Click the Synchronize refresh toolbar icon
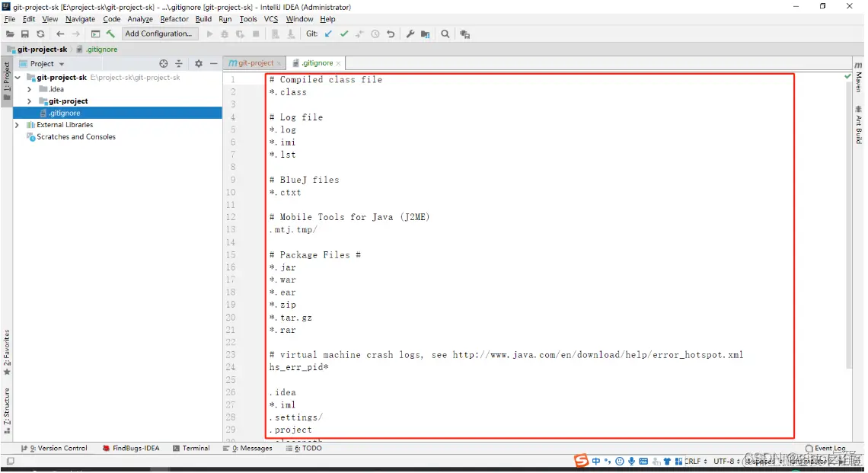 coord(40,34)
